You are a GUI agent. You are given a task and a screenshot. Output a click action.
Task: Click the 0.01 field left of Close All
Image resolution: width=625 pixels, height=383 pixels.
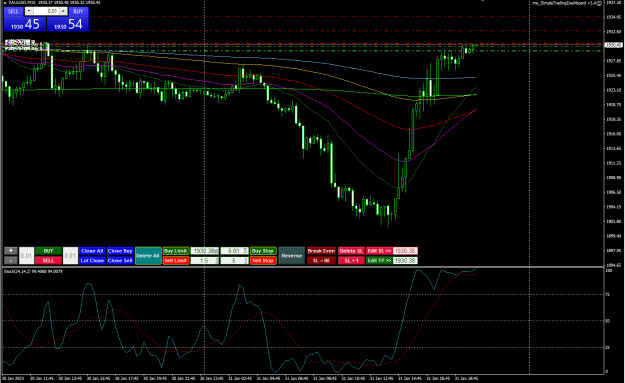(70, 255)
